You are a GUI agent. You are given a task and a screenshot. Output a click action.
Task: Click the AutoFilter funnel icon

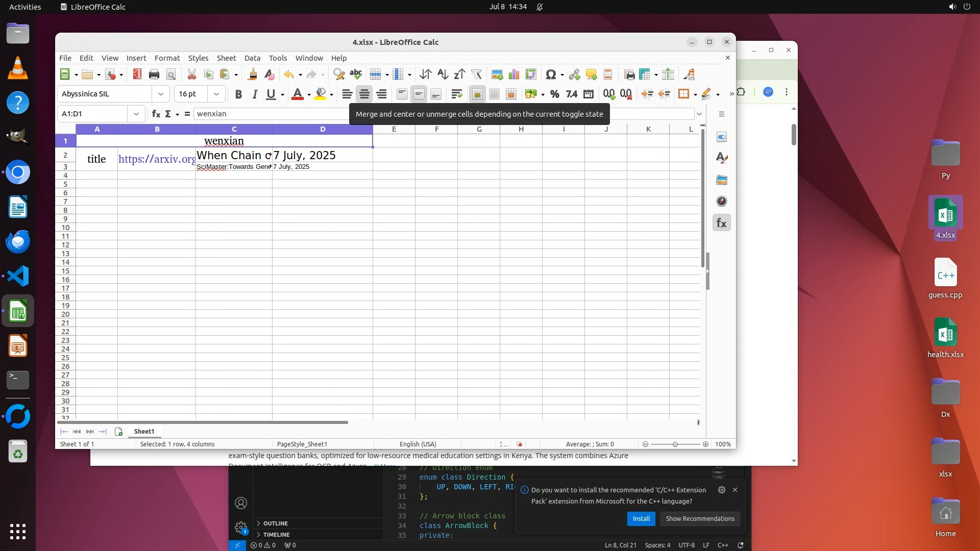click(x=476, y=74)
